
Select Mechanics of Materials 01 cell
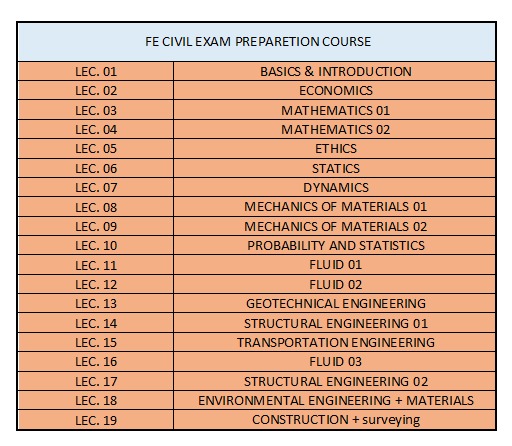click(x=334, y=207)
